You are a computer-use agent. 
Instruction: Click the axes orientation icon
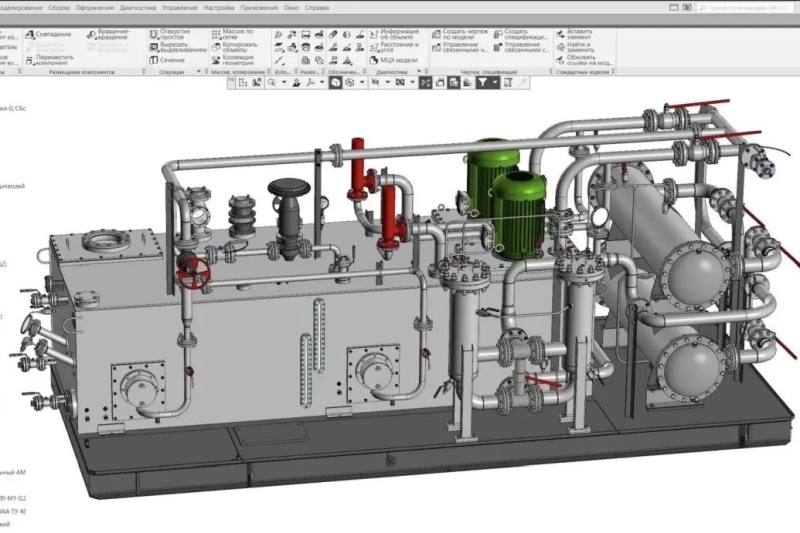[x=310, y=82]
